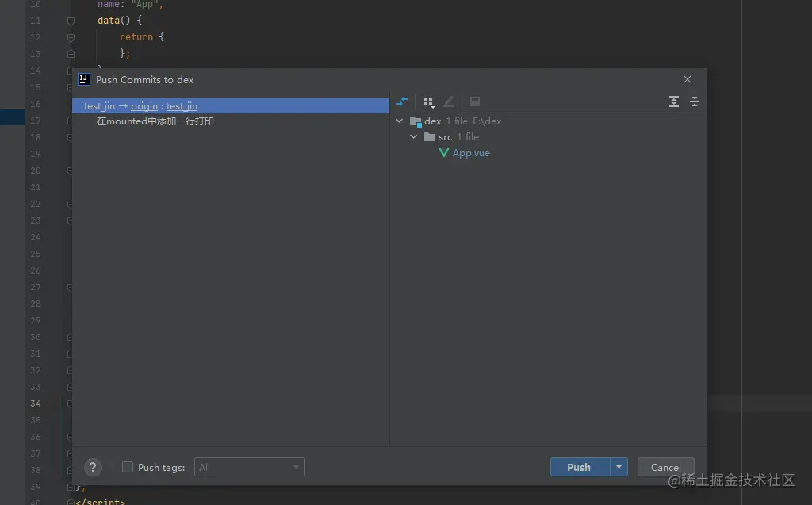Viewport: 812px width, 505px height.
Task: Click the Edit Source pencil icon
Action: [449, 101]
